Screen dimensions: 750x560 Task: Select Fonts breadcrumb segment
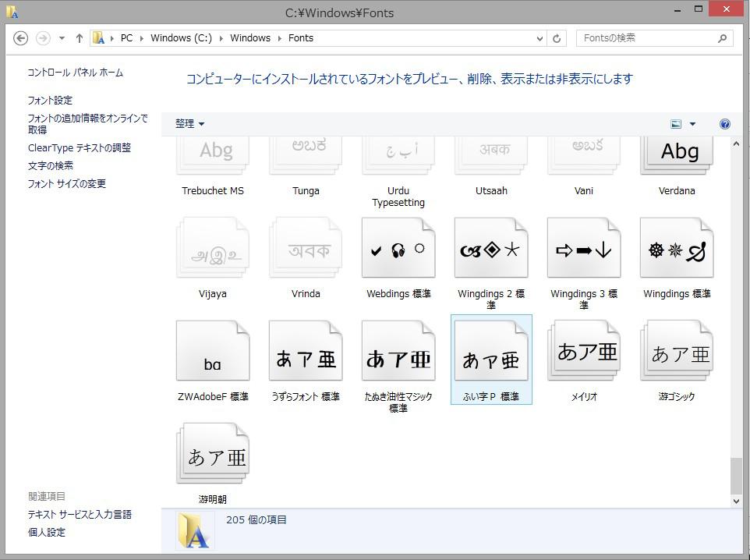click(x=300, y=37)
